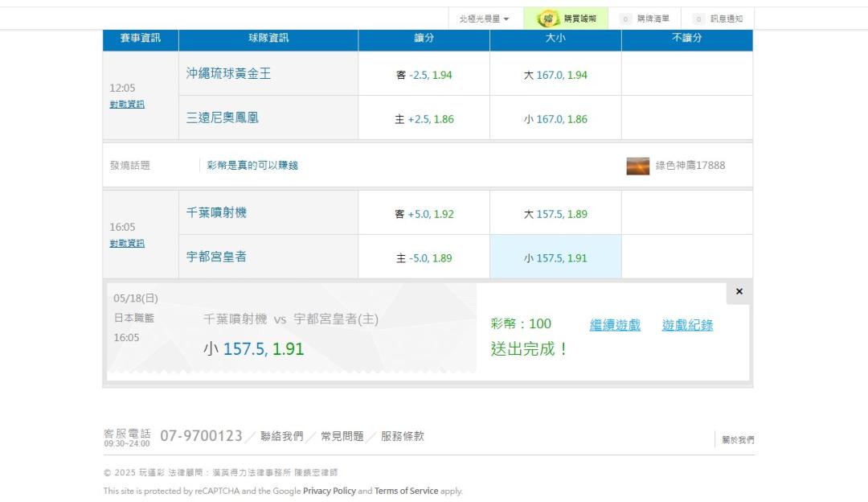Open the 服務條款 footer link
The image size is (868, 502).
point(403,436)
